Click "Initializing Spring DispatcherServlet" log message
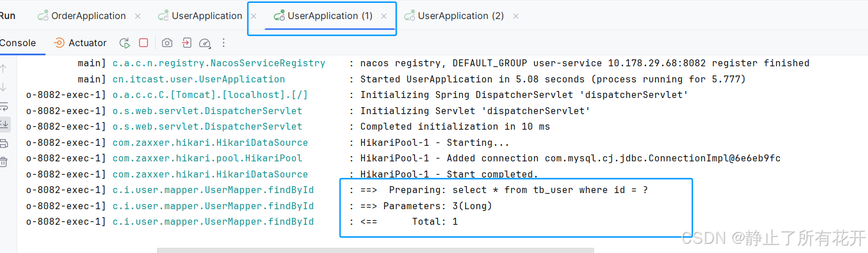The height and width of the screenshot is (253, 868). point(524,95)
